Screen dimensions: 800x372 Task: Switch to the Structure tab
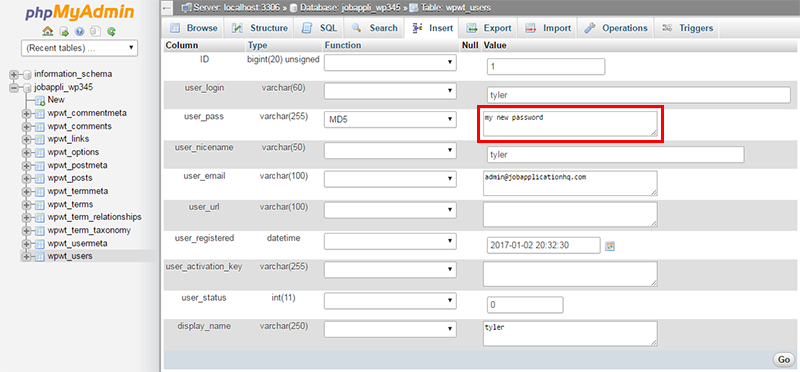point(259,28)
